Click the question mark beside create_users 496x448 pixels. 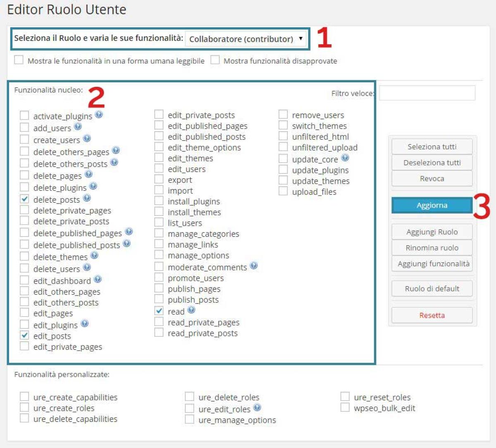pos(87,138)
